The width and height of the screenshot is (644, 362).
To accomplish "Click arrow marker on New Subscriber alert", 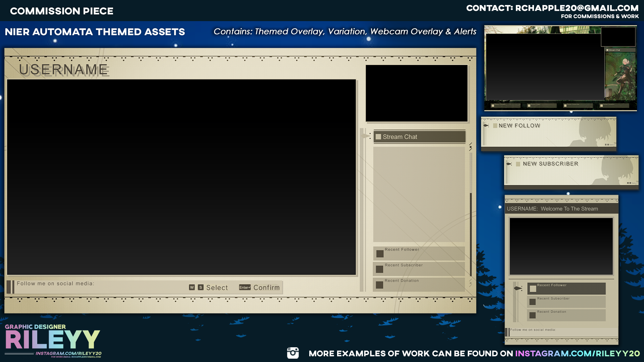I will pyautogui.click(x=509, y=164).
